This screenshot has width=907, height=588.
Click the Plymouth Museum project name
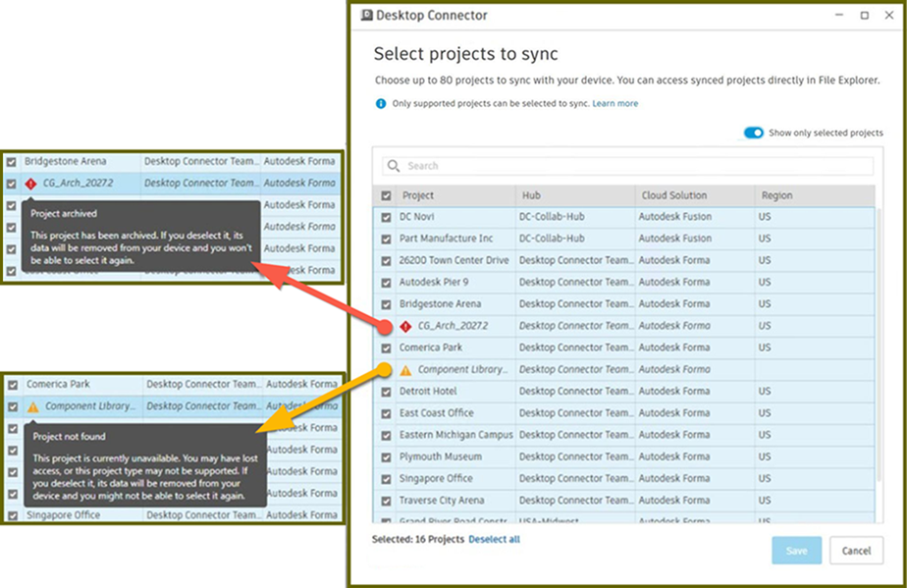pos(440,456)
